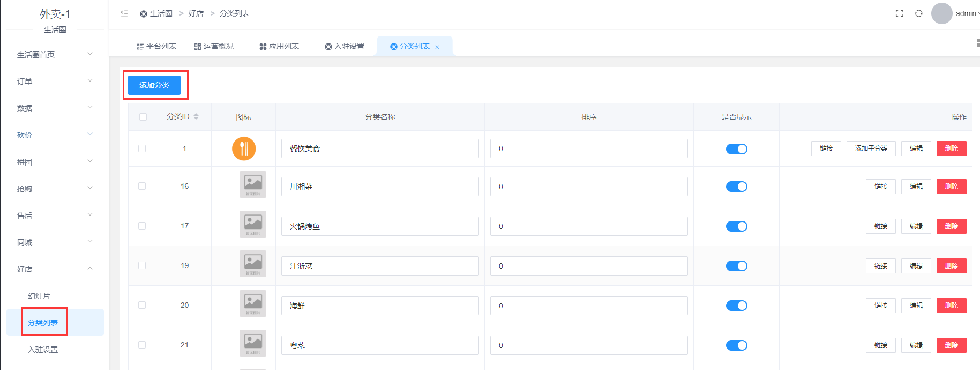
Task: Toggle display switch for 川湘菜
Action: [737, 187]
